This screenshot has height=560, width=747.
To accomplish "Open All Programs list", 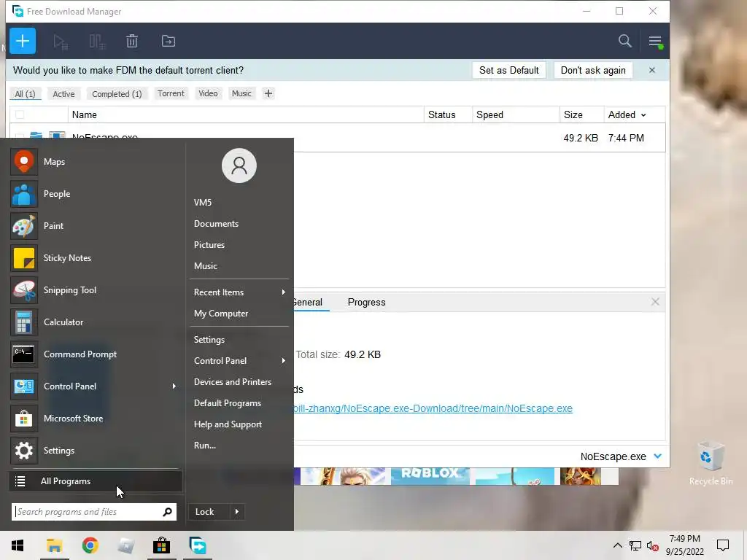I will click(x=96, y=481).
